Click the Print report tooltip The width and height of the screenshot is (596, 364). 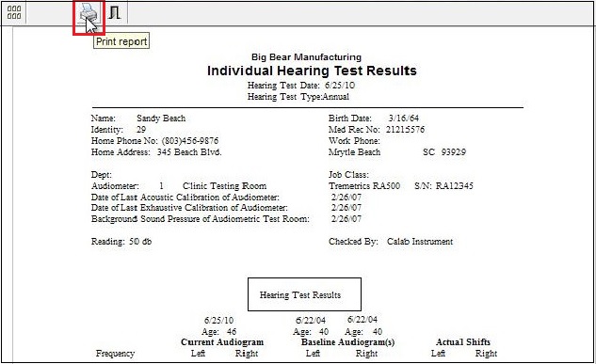point(121,41)
